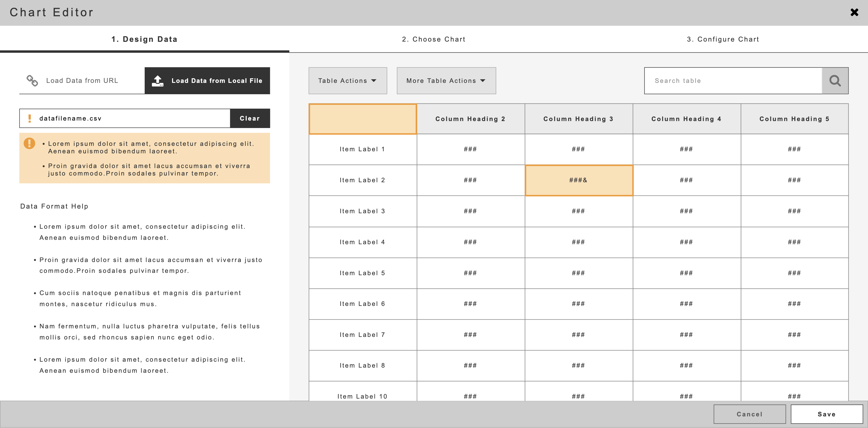Select the Item Label 5 cell

click(362, 273)
